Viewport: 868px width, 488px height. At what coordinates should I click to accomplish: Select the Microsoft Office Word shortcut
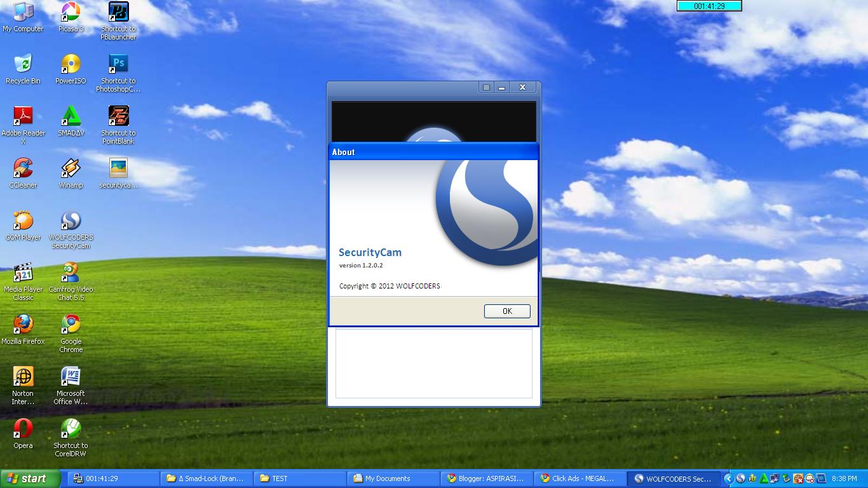[71, 386]
